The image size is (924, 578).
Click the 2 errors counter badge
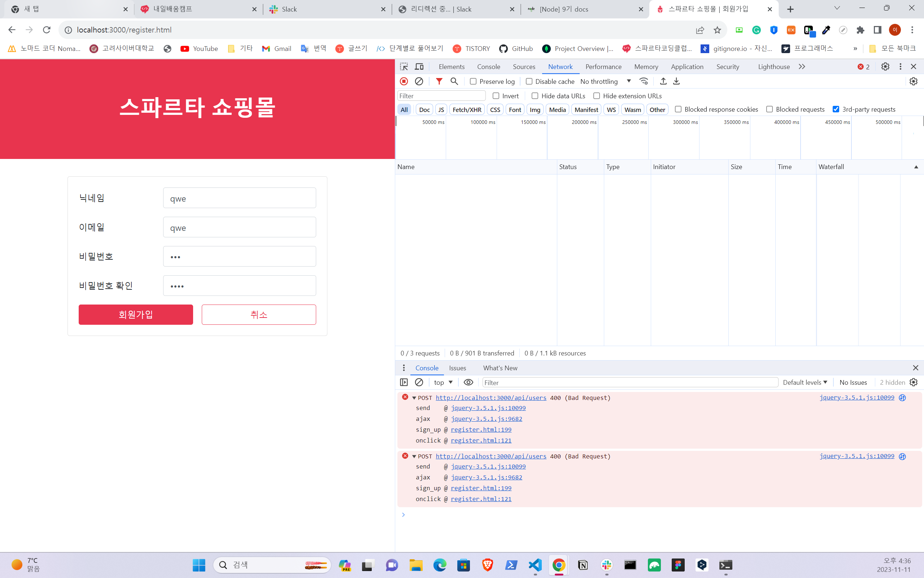pos(864,66)
